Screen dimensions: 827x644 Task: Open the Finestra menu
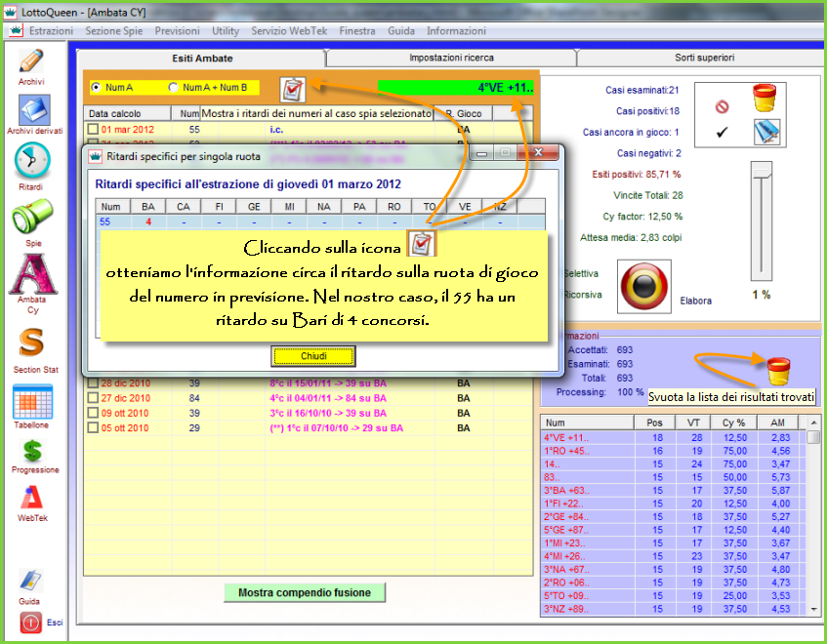[357, 31]
